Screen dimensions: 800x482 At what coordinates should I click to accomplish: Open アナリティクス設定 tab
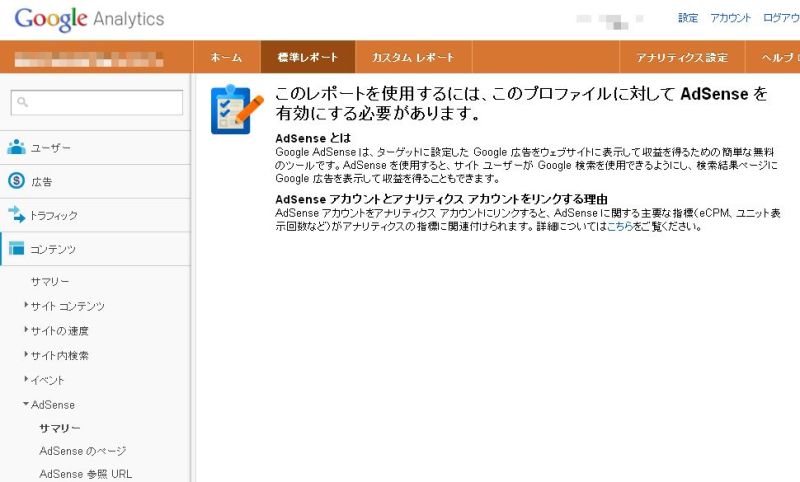[682, 57]
